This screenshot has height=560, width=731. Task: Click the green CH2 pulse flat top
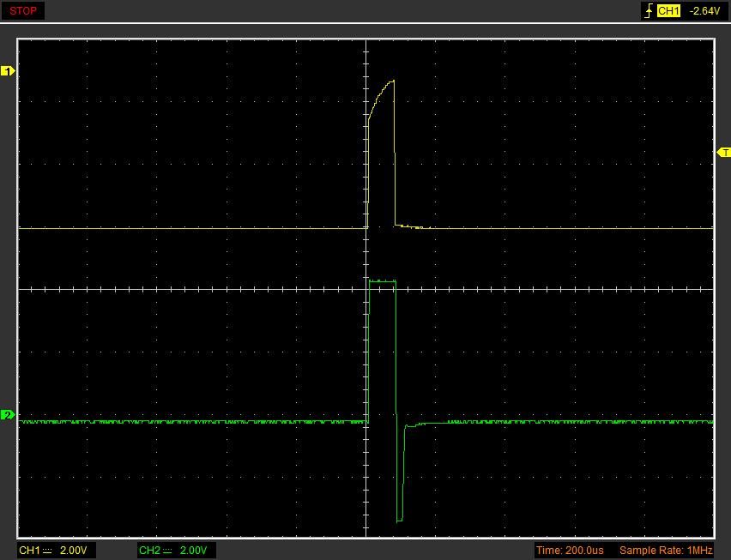(x=382, y=280)
